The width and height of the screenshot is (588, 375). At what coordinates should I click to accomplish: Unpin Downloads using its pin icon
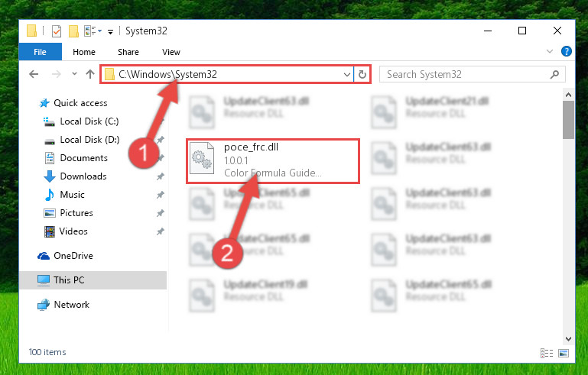160,176
